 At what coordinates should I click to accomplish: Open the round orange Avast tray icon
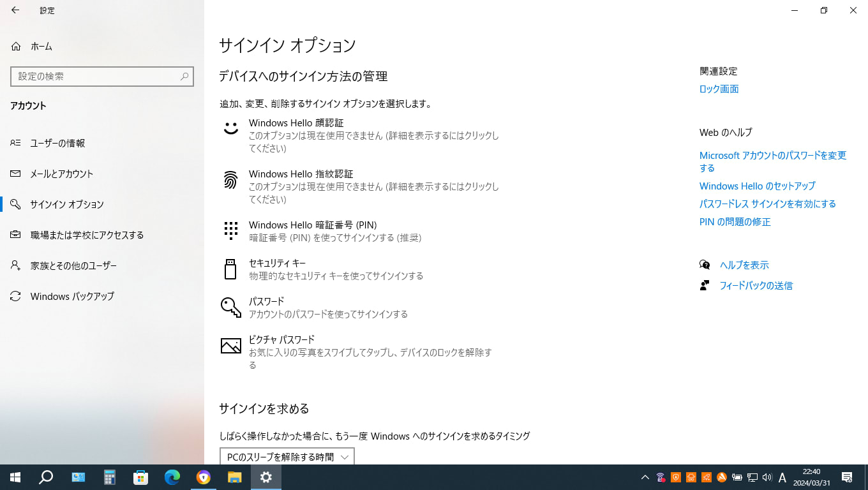click(722, 477)
